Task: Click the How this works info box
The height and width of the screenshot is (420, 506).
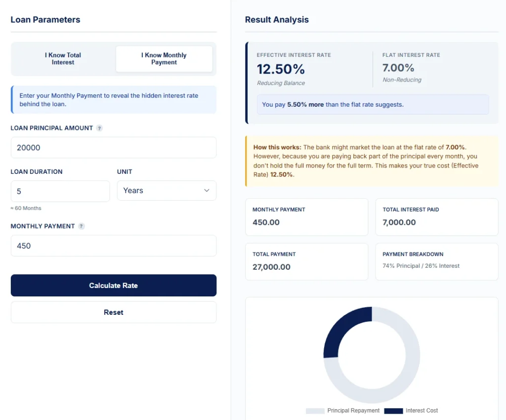Action: pyautogui.click(x=372, y=161)
